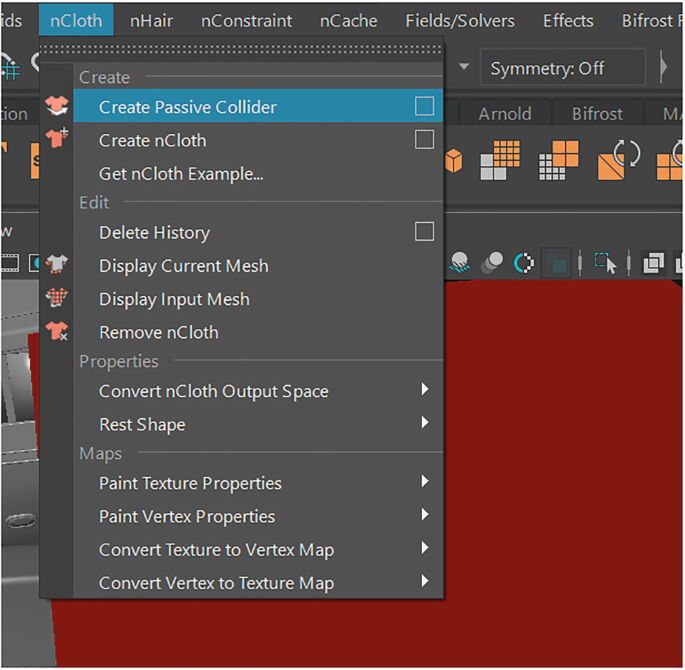Image resolution: width=685 pixels, height=670 pixels.
Task: Click the dashed selection box with cursor icon
Action: pos(605,263)
